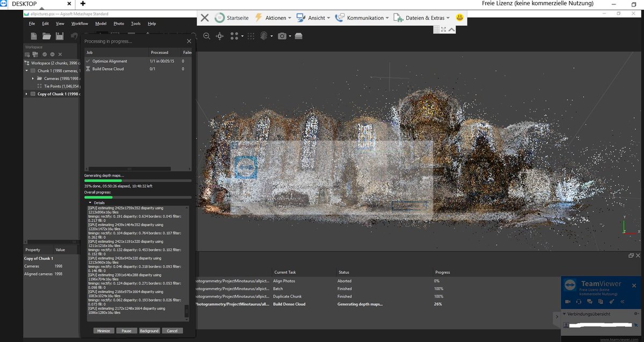Collapse the Details section in progress dialog
Screen dimensions: 644x342
(x=90, y=202)
